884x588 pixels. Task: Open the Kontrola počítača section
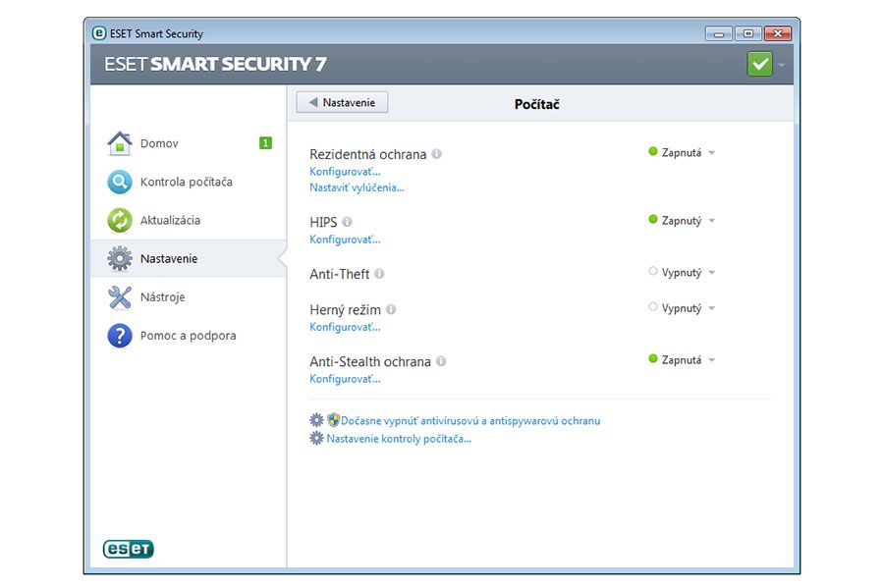pyautogui.click(x=189, y=182)
